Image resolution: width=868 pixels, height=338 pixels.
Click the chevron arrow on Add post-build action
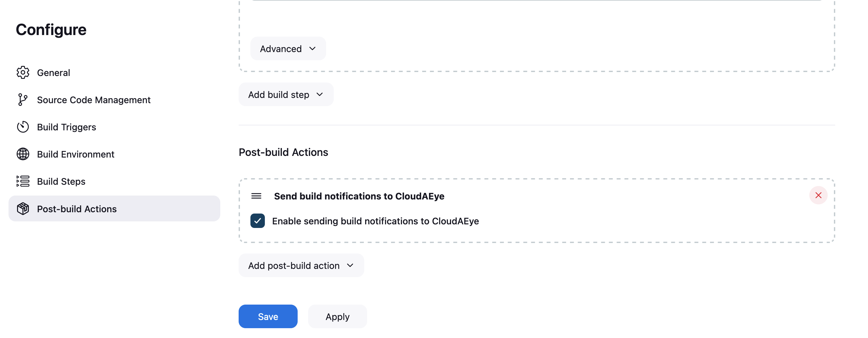pos(350,266)
